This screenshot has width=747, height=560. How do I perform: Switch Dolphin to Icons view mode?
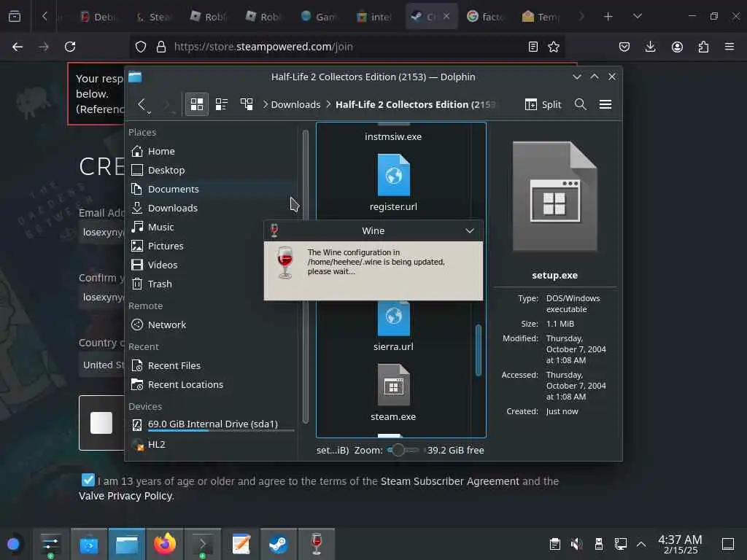click(197, 104)
